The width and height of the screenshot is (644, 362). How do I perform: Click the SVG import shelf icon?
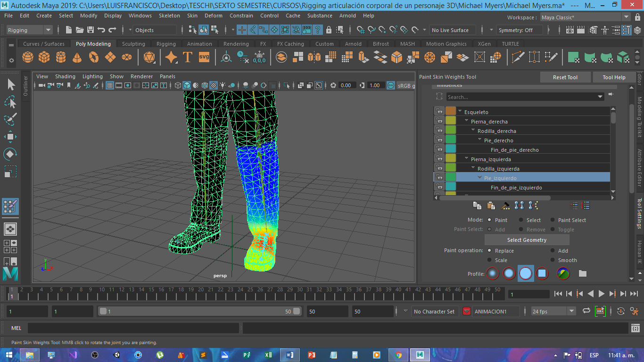point(204,58)
